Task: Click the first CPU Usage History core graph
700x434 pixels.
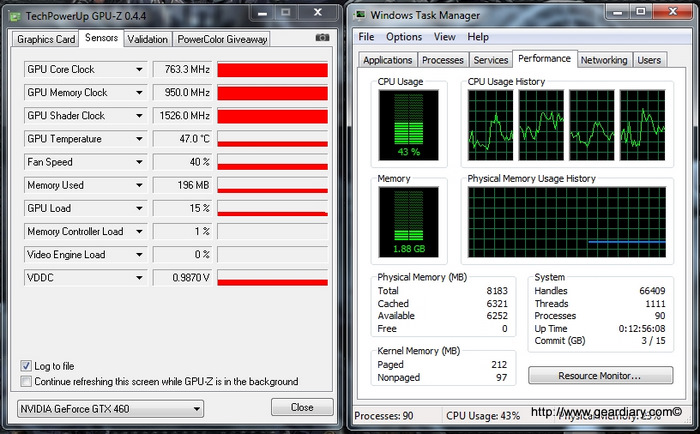Action: [x=491, y=125]
